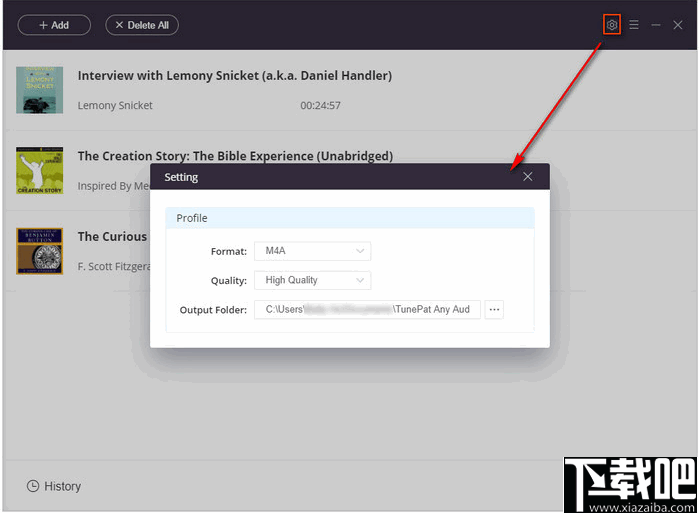Open the History panel
699x513 pixels.
tap(54, 486)
